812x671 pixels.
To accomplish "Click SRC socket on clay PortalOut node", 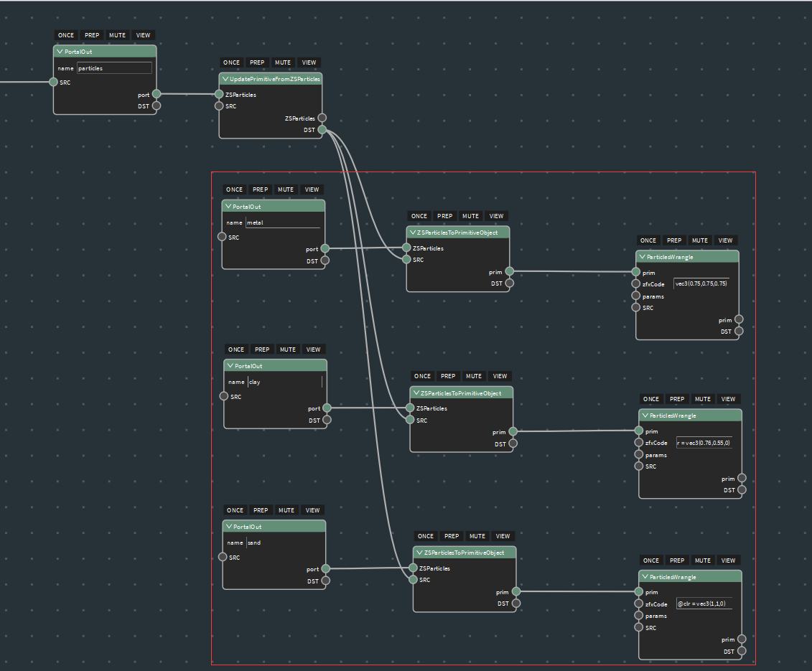I will [x=224, y=396].
